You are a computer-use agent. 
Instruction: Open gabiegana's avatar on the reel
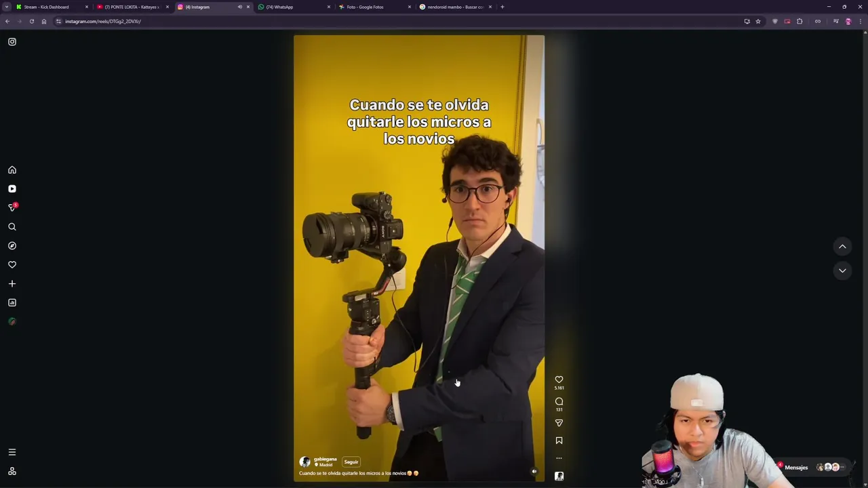[305, 462]
